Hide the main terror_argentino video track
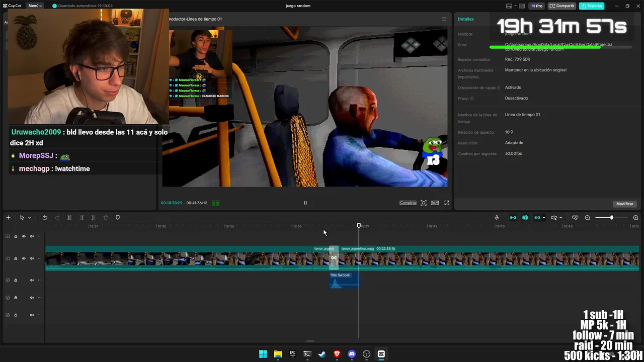This screenshot has height=362, width=644. (24, 258)
